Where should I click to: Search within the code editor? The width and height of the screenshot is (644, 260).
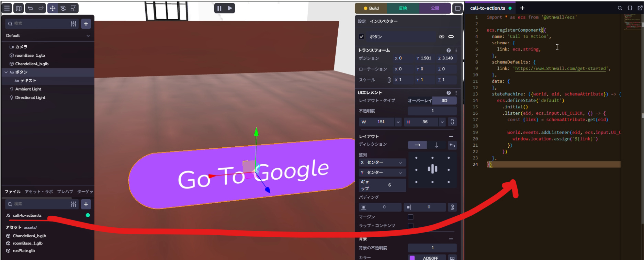[620, 8]
